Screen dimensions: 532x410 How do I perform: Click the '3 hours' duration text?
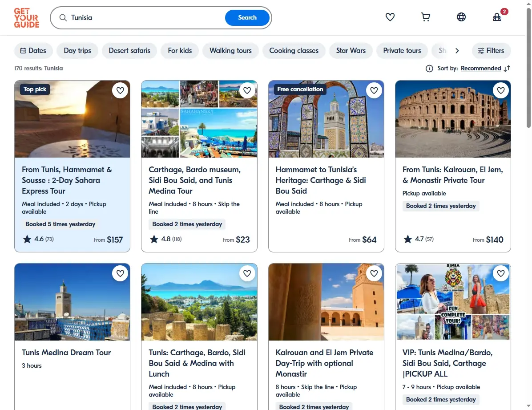tap(32, 366)
